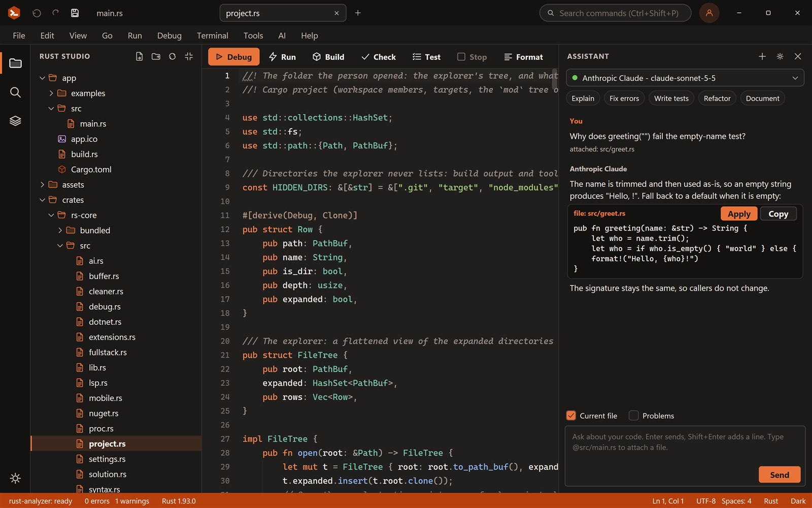Click '1 warnings' in status bar

[132, 501]
